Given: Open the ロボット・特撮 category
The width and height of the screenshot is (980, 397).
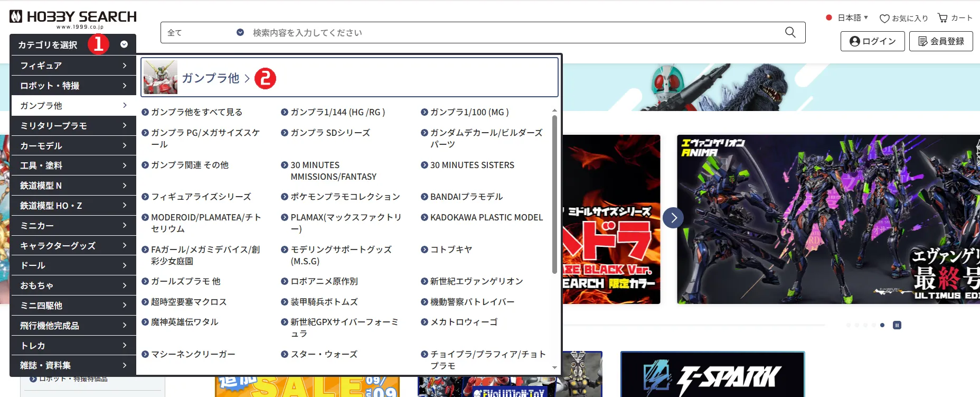Looking at the screenshot, I should click(x=73, y=86).
